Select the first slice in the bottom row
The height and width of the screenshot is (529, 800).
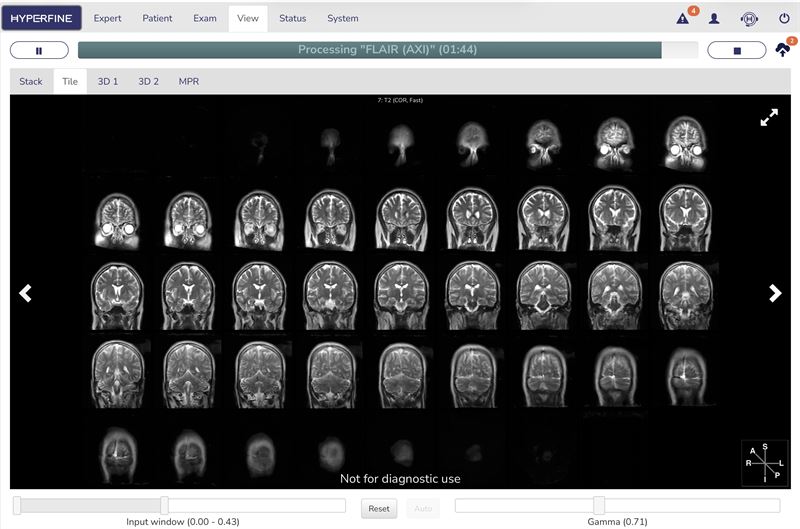117,455
